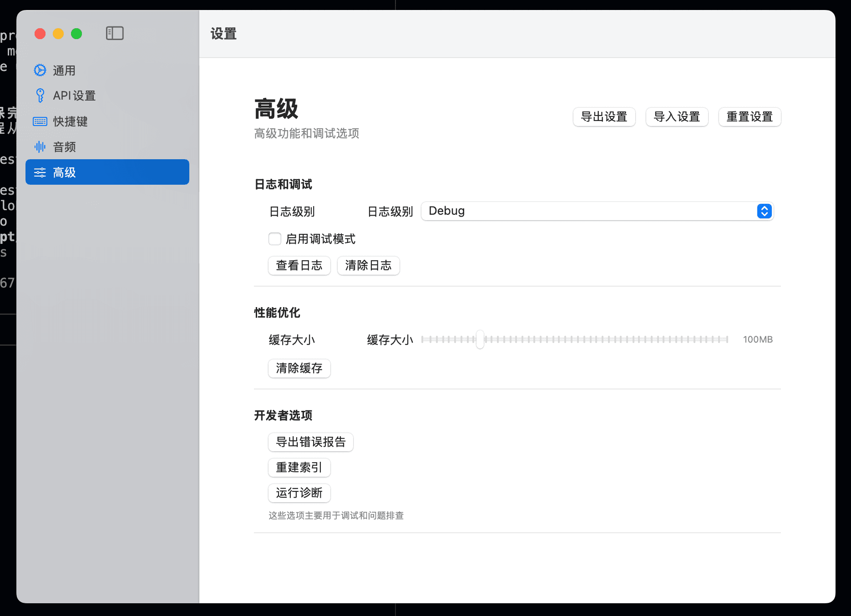Switch to 音频 settings
Viewport: 851px width, 616px height.
click(107, 146)
